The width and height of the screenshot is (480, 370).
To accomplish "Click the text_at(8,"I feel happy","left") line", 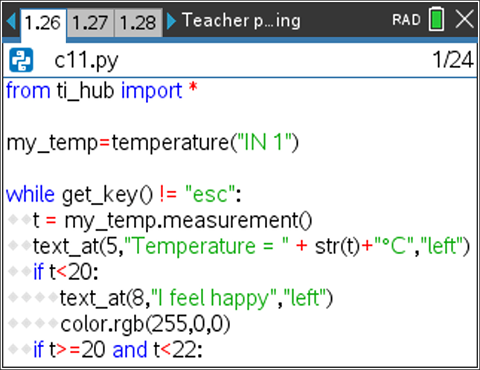I will point(196,299).
